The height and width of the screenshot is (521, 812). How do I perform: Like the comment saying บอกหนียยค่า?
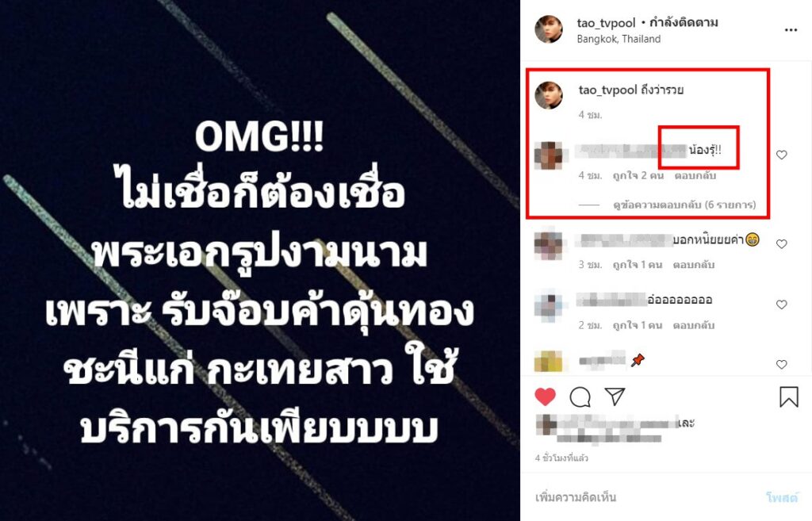tap(781, 243)
